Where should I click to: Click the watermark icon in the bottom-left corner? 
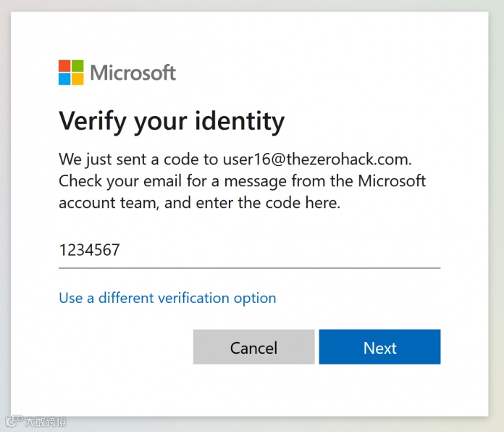click(13, 421)
